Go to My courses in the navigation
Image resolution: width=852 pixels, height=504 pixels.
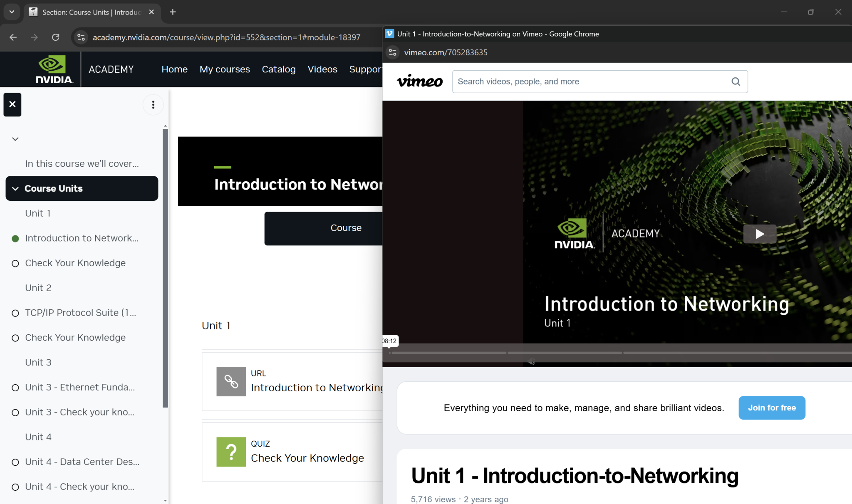[x=224, y=69]
